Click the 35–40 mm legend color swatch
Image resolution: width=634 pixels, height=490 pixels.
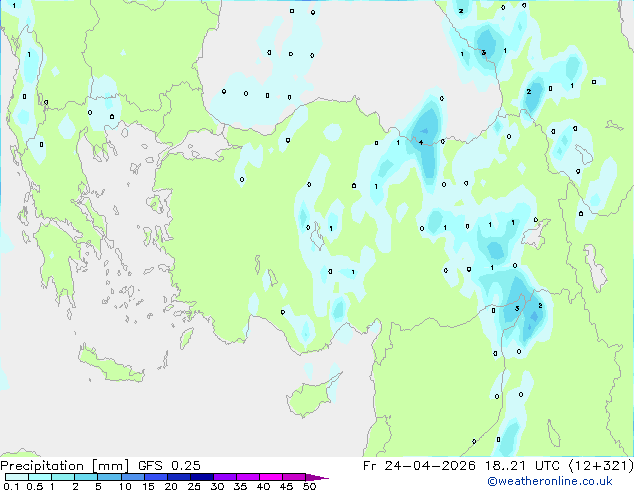pos(247,477)
